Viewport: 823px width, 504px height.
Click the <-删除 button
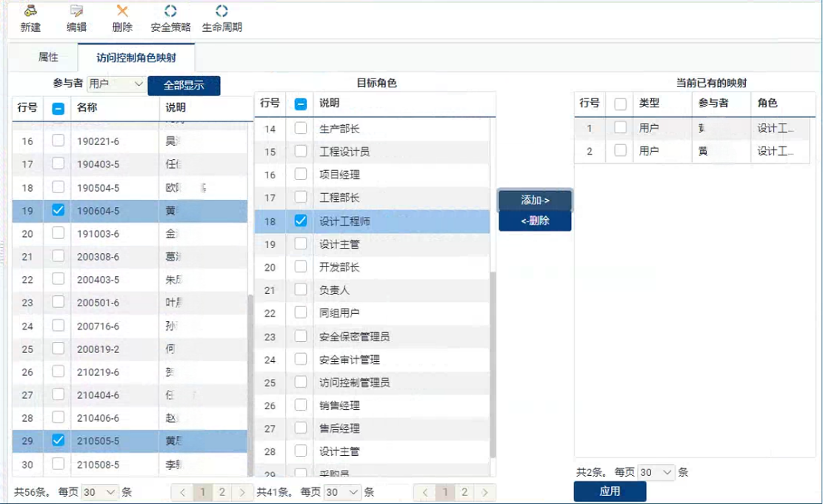point(534,221)
